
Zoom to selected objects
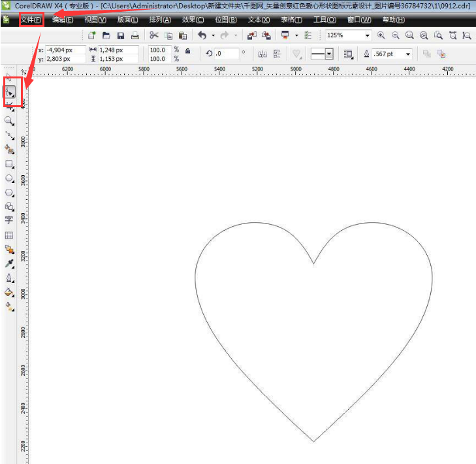tap(409, 35)
